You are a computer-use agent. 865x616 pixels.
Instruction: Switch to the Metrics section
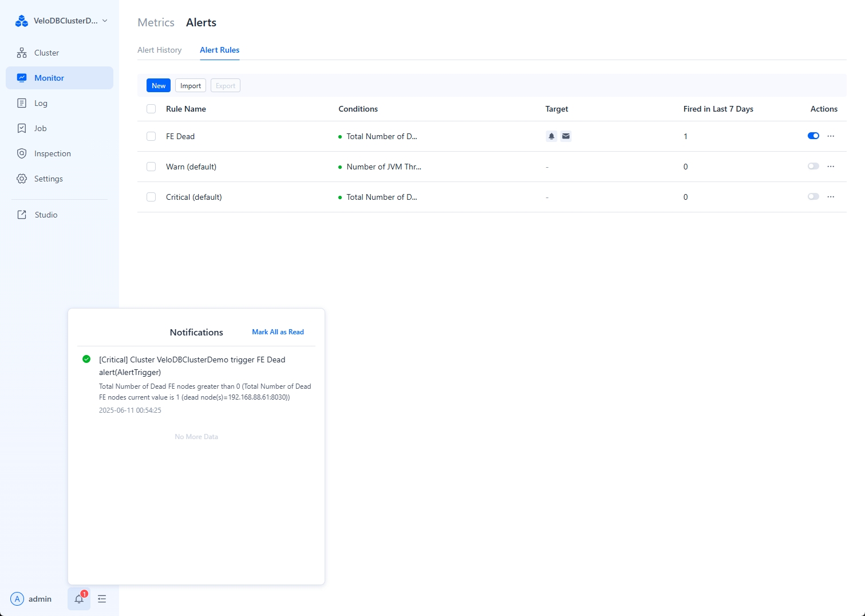pos(156,22)
